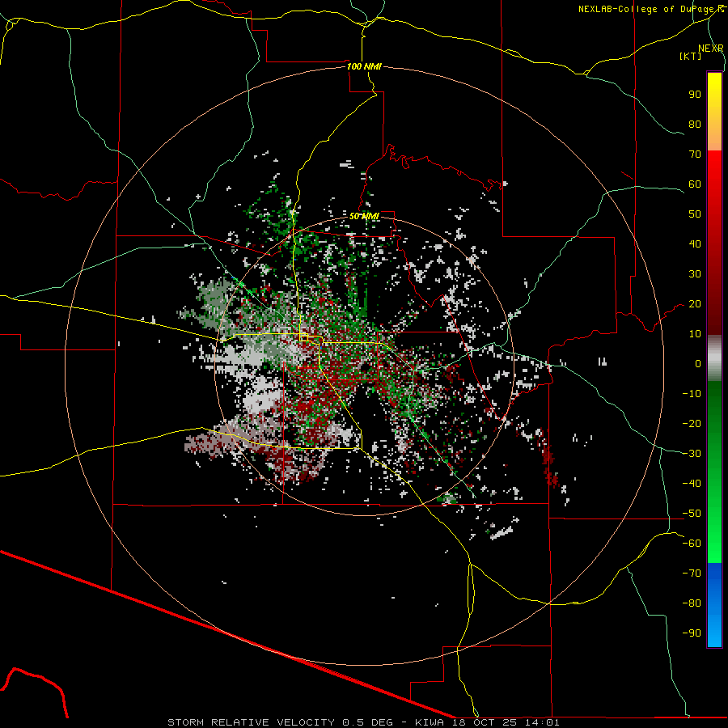The image size is (728, 728).
Task: Click the -20 knot scale label
Action: click(x=692, y=423)
